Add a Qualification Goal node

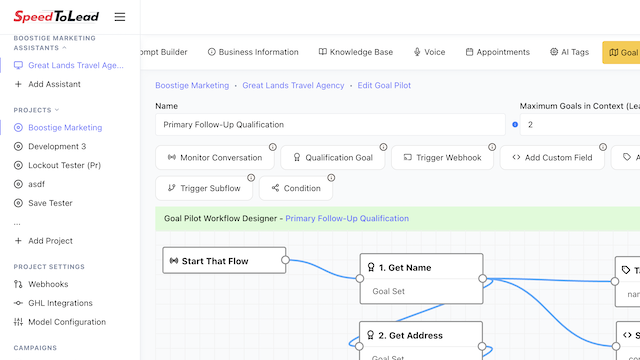pos(333,158)
